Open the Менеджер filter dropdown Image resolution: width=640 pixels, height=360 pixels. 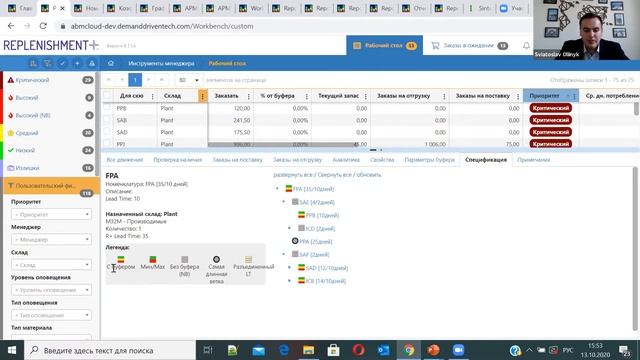51,240
